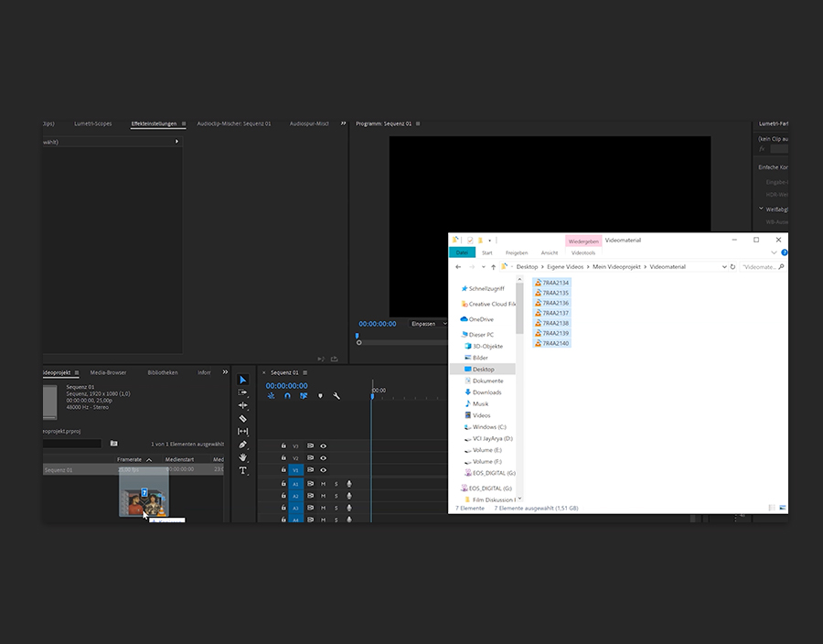Click the Framerate column header
This screenshot has width=823, height=644.
[x=129, y=459]
